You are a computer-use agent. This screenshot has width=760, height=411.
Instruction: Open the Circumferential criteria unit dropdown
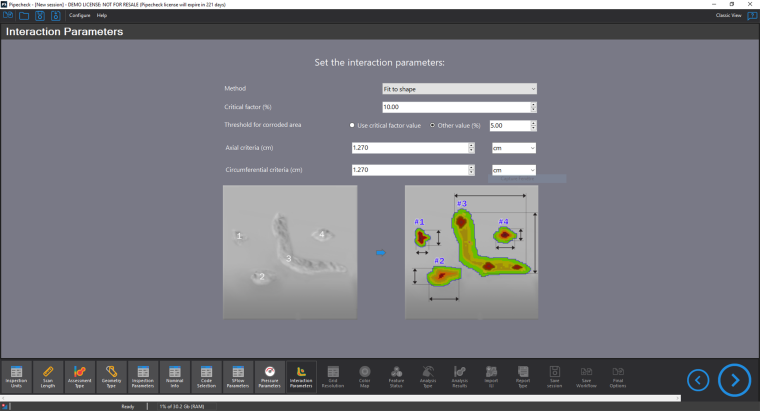point(514,170)
